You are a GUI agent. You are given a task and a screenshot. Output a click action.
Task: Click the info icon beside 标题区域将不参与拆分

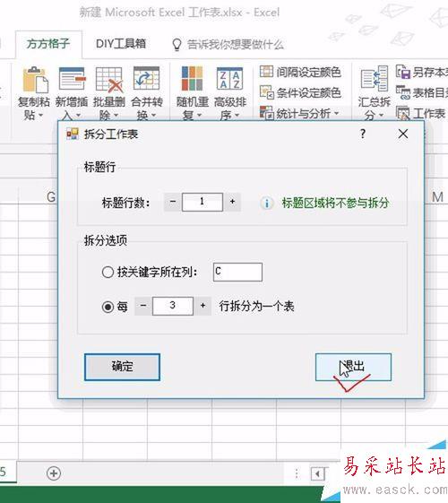pos(267,203)
